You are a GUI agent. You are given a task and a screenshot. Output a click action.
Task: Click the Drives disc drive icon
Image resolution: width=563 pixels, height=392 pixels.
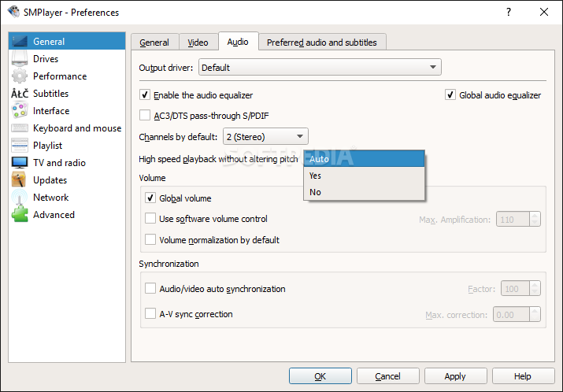pos(20,58)
